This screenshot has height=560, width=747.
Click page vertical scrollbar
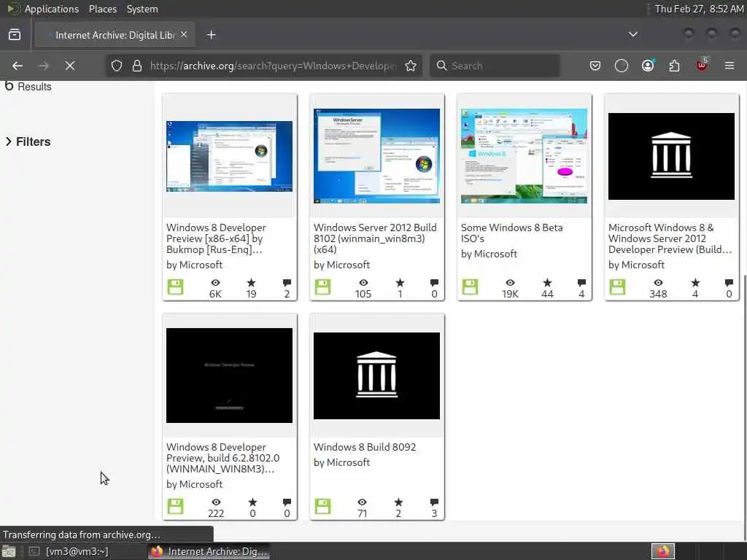coord(744,408)
